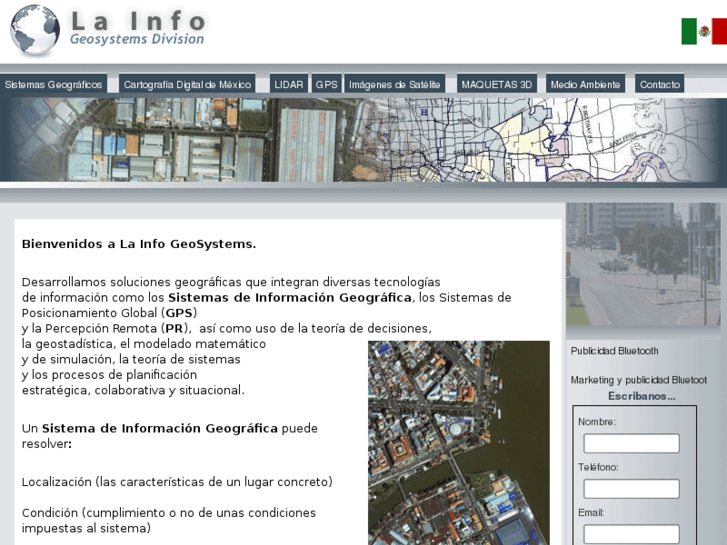Select the LIDAR menu item
Image resolution: width=727 pixels, height=545 pixels.
[x=288, y=85]
